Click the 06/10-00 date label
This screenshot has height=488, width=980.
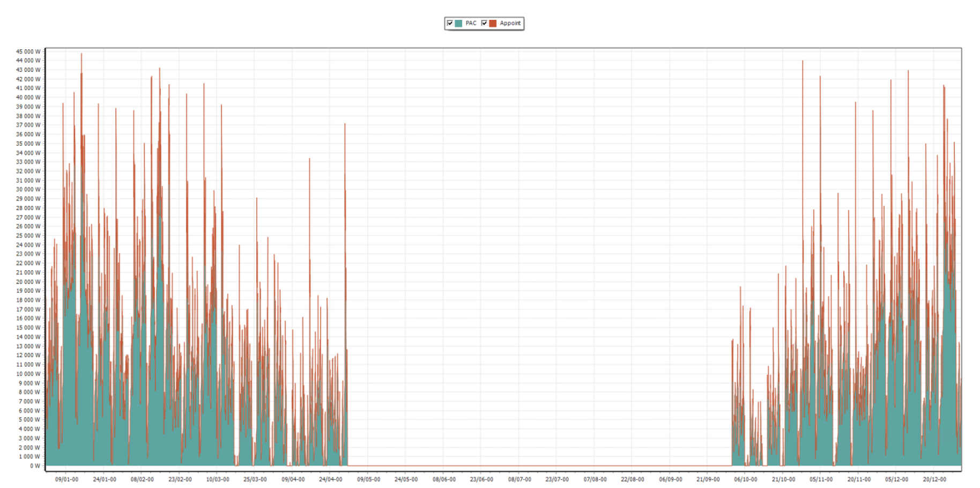(746, 479)
